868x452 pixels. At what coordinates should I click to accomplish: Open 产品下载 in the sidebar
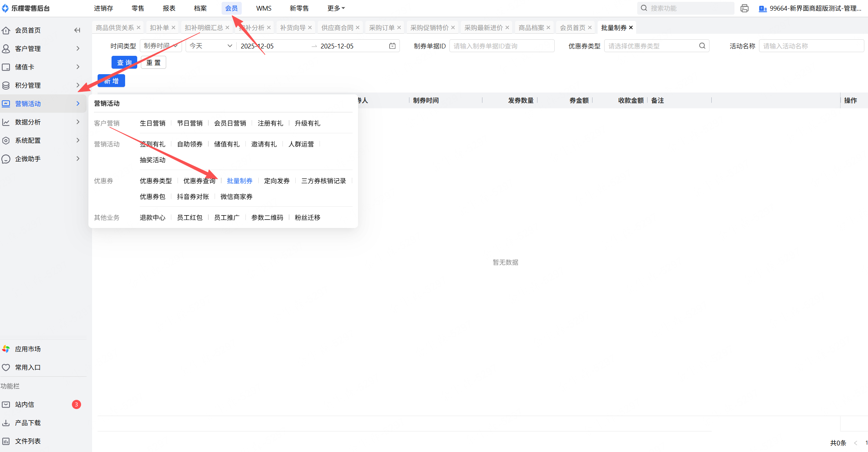click(28, 423)
